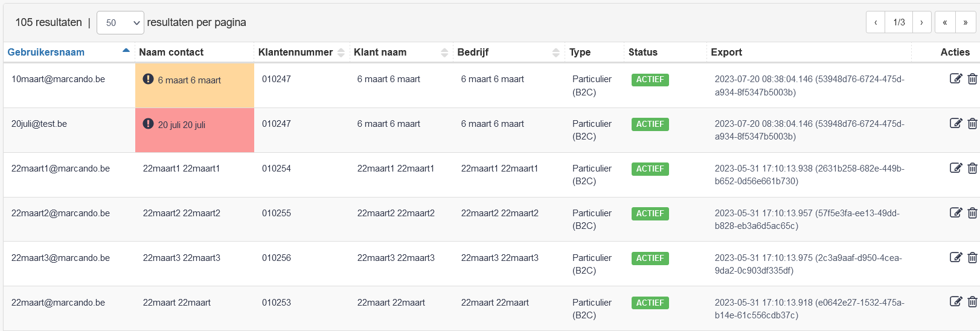The width and height of the screenshot is (980, 331).
Task: Click ACTIEF status of 22maart@marcando.be
Action: [650, 303]
